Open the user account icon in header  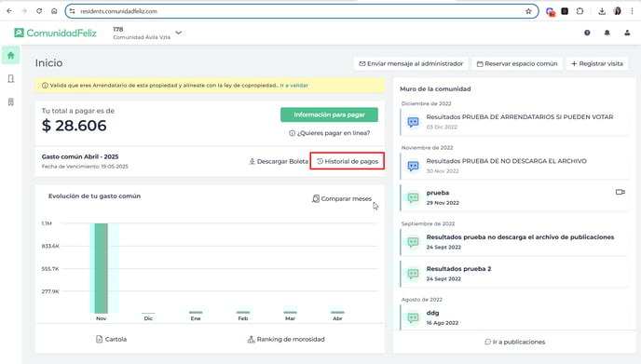click(x=627, y=33)
